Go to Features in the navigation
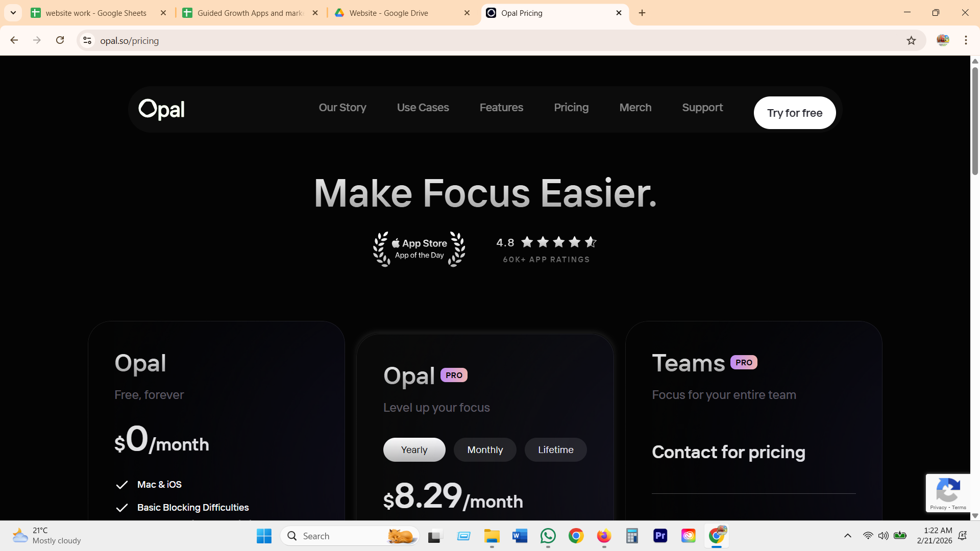The image size is (980, 551). (501, 108)
